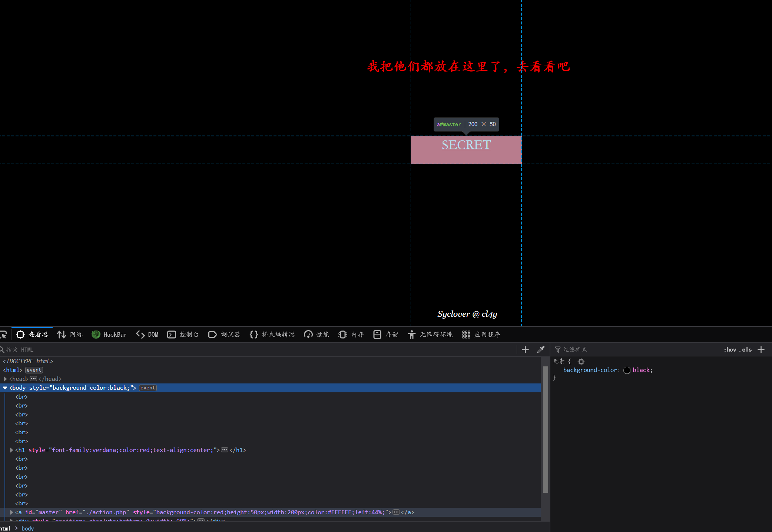772x532 pixels.
Task: Select the eyedropper color picker icon
Action: point(541,350)
